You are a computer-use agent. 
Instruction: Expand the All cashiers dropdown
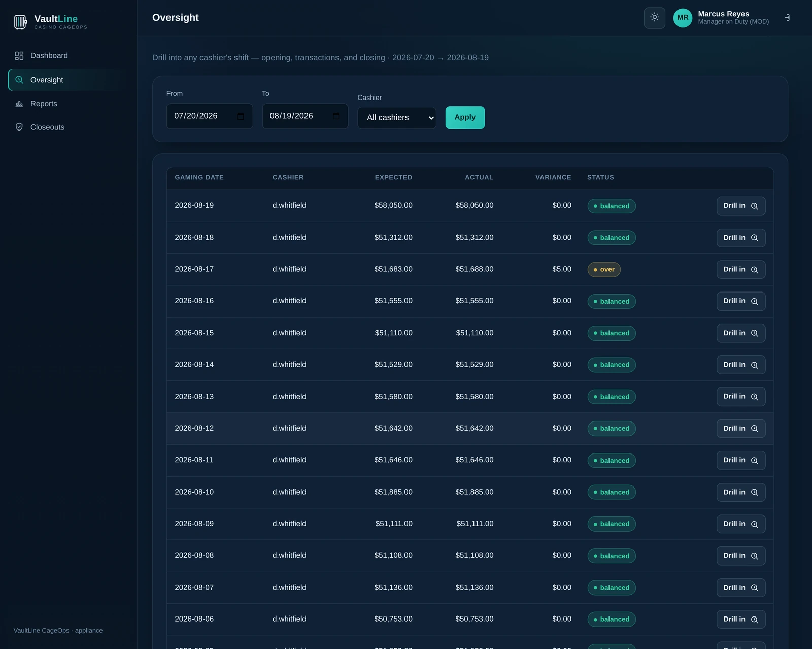coord(397,118)
